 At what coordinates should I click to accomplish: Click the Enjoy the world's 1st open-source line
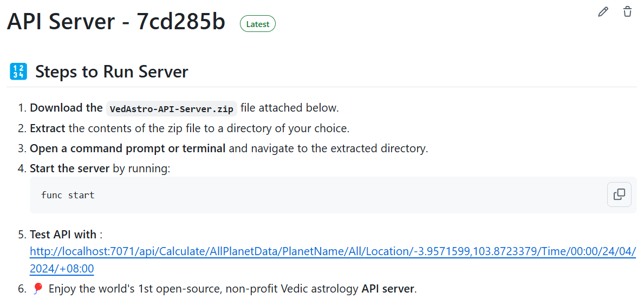coord(232,289)
